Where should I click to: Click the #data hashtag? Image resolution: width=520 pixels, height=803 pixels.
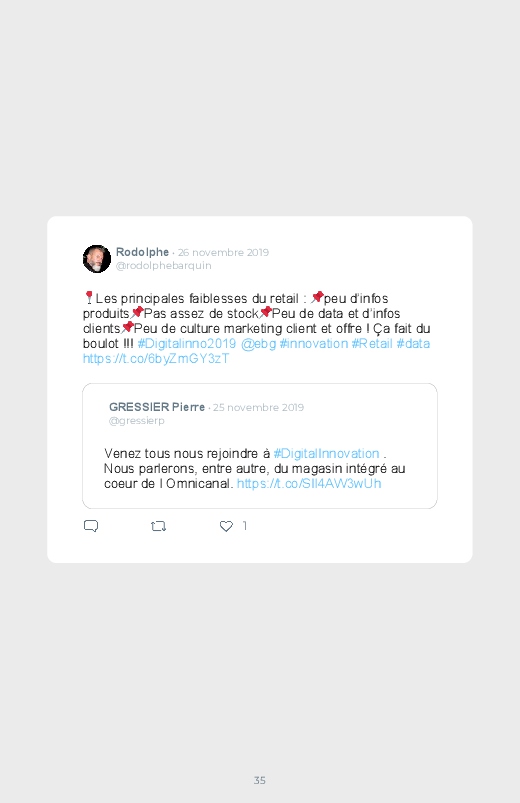point(413,343)
